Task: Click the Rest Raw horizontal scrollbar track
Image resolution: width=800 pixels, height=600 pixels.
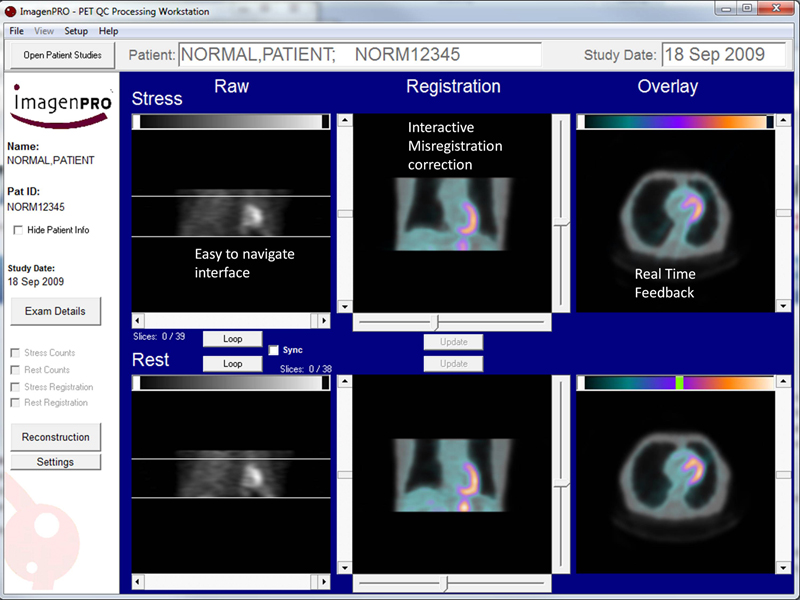Action: (231, 581)
